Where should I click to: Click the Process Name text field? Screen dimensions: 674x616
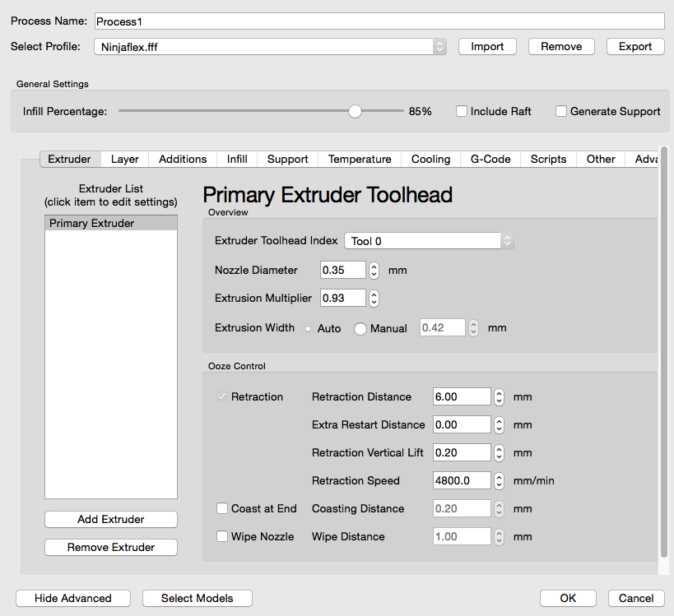[x=378, y=21]
